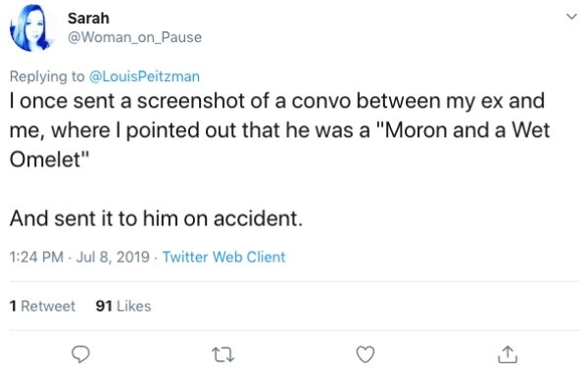This screenshot has height=375, width=588.
Task: Open the @Woman_on_Pause handle
Action: 134,37
